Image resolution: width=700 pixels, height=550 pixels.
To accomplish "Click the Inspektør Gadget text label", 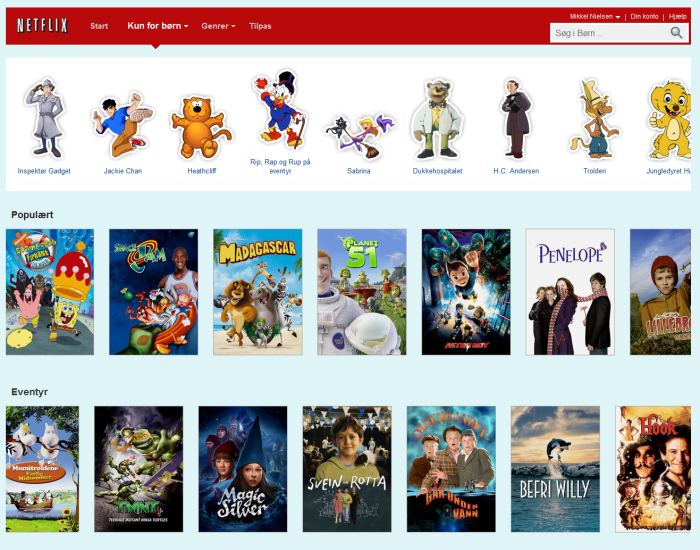I will 44,171.
